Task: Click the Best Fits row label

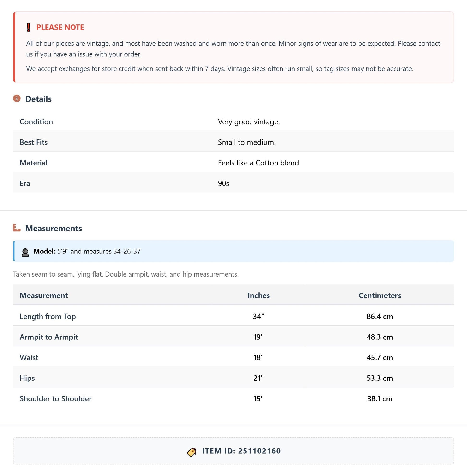Action: (34, 142)
